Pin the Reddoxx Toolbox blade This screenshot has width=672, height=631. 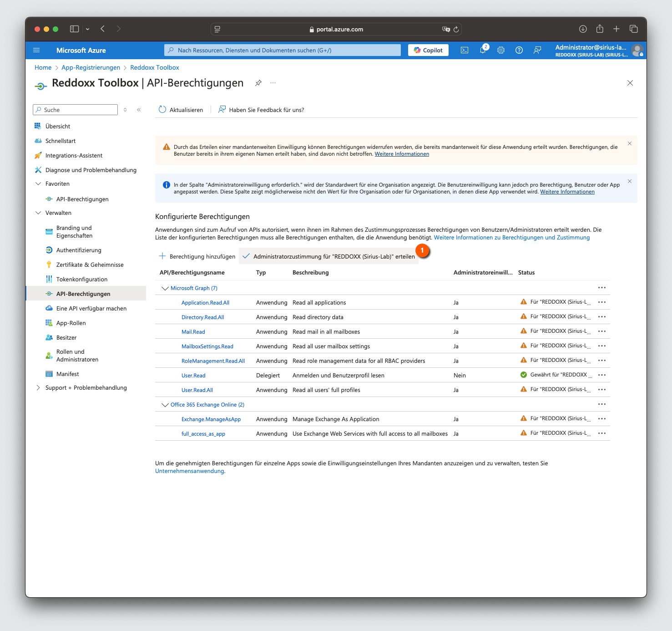pyautogui.click(x=258, y=83)
